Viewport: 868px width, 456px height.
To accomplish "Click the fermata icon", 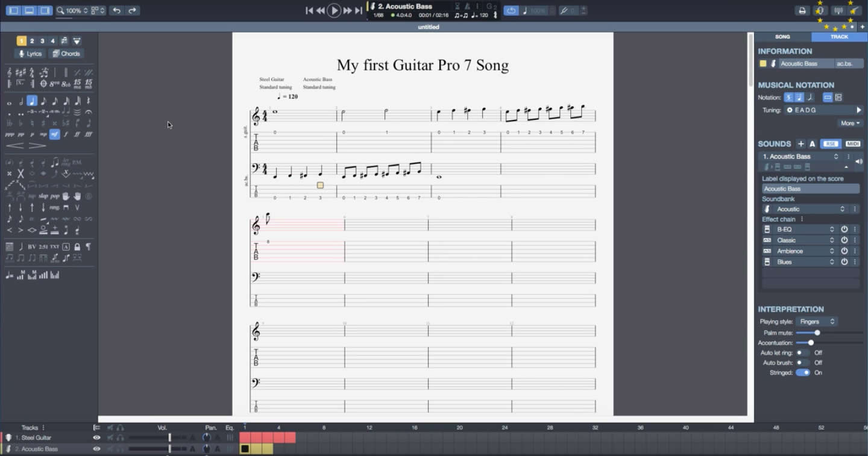I will click(x=89, y=111).
